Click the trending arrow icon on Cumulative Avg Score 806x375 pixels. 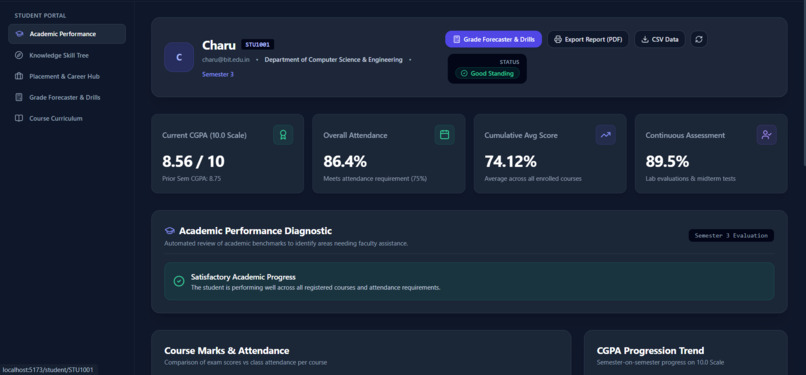(606, 135)
